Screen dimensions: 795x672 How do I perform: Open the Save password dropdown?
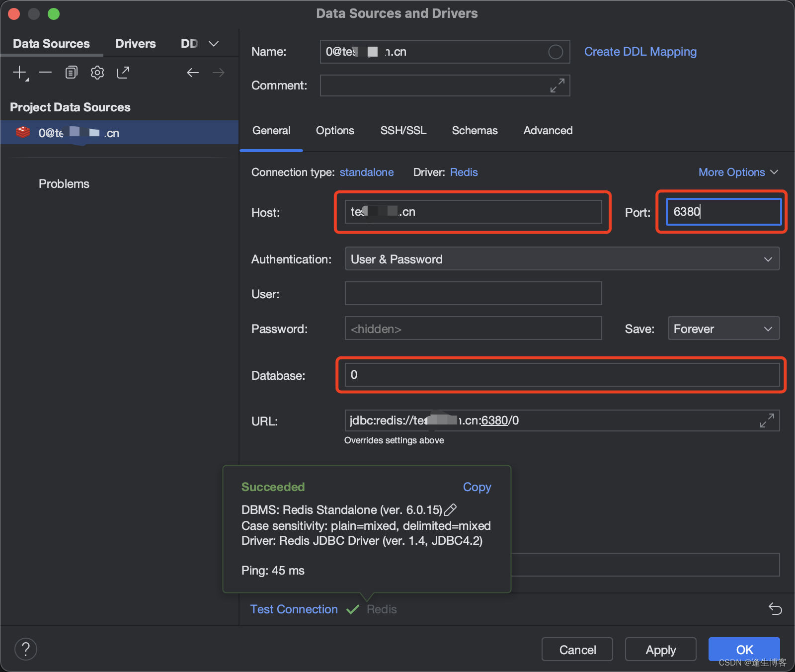point(724,329)
